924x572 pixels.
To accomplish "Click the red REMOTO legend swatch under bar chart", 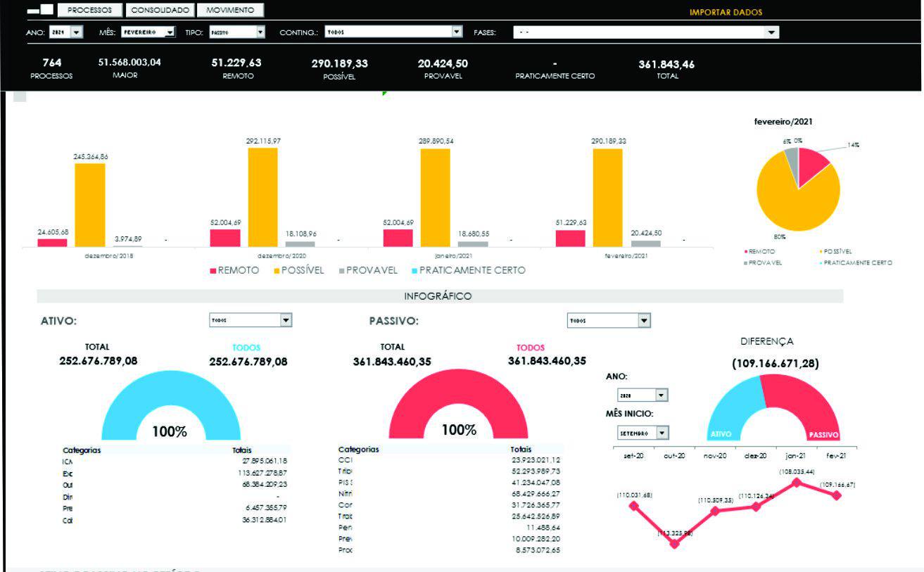I will click(213, 271).
